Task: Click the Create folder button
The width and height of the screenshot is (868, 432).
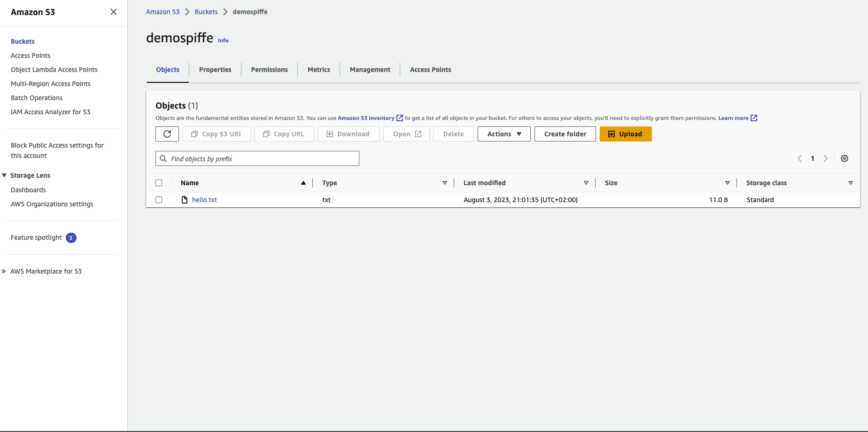Action: coord(565,134)
